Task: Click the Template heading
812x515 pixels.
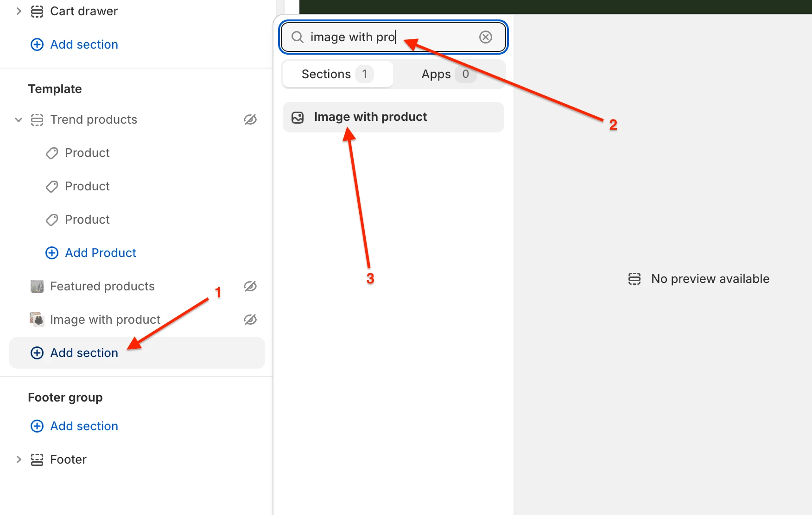Action: pos(55,89)
